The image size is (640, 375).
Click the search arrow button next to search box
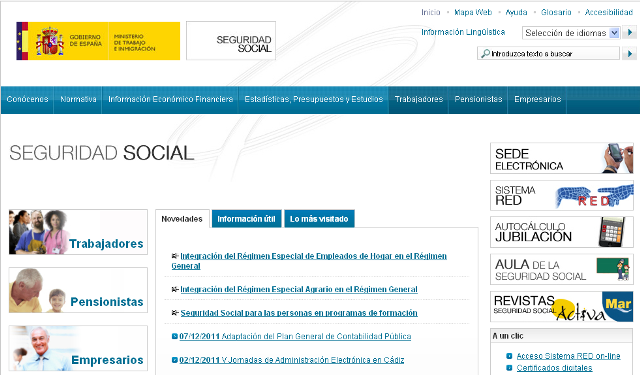(629, 53)
